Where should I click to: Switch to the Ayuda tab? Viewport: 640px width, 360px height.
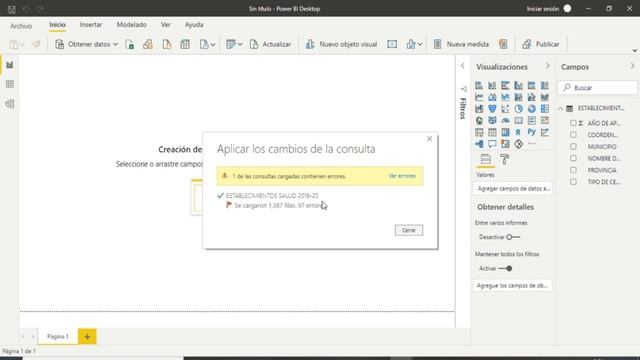[x=194, y=25]
